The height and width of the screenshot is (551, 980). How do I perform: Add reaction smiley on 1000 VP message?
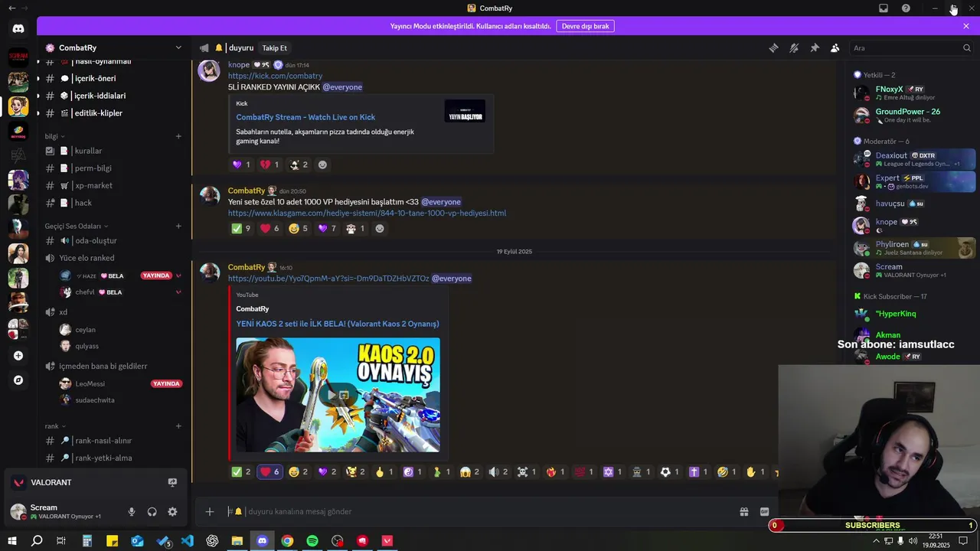click(x=379, y=228)
